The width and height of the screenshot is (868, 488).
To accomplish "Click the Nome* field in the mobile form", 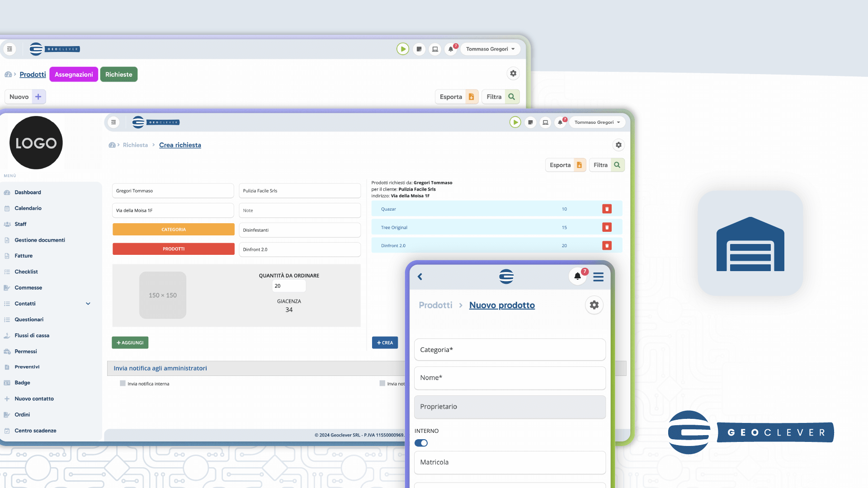I will click(510, 378).
